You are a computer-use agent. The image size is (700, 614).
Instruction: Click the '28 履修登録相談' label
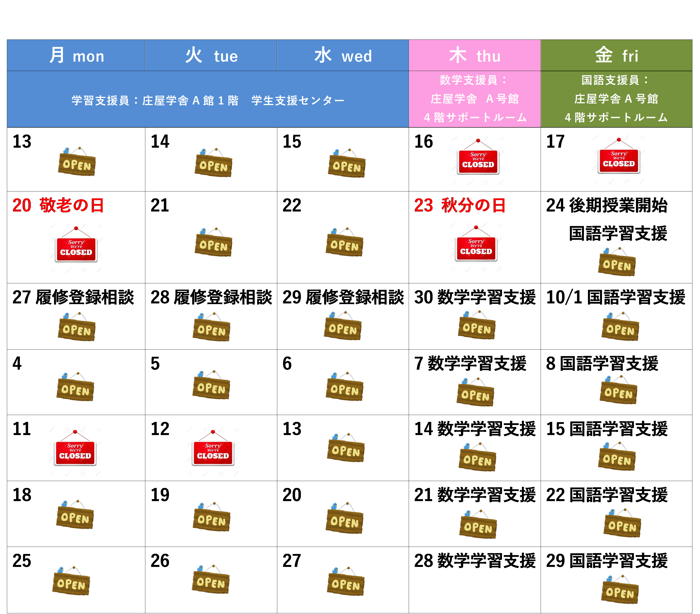click(x=211, y=297)
